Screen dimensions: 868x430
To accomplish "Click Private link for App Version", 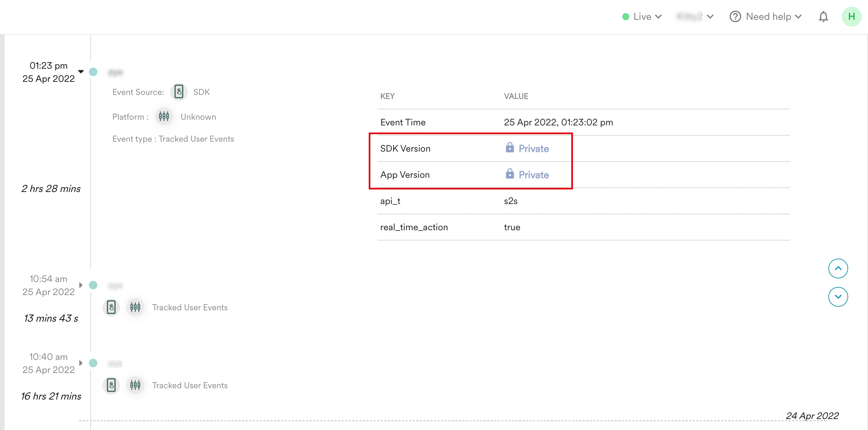I will pos(533,175).
